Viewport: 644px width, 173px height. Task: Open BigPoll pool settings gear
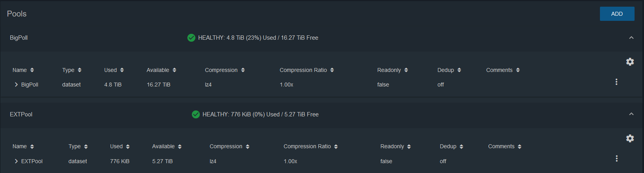(x=630, y=62)
